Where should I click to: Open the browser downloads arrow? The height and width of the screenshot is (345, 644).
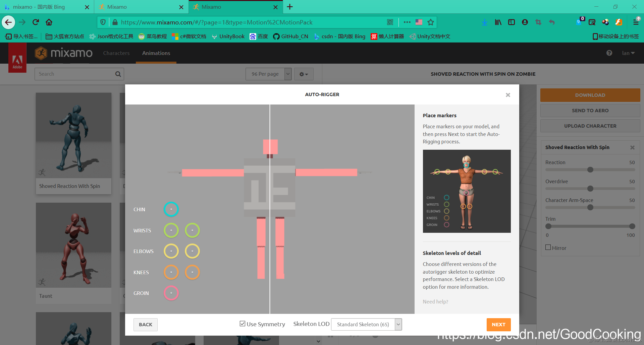tap(485, 22)
